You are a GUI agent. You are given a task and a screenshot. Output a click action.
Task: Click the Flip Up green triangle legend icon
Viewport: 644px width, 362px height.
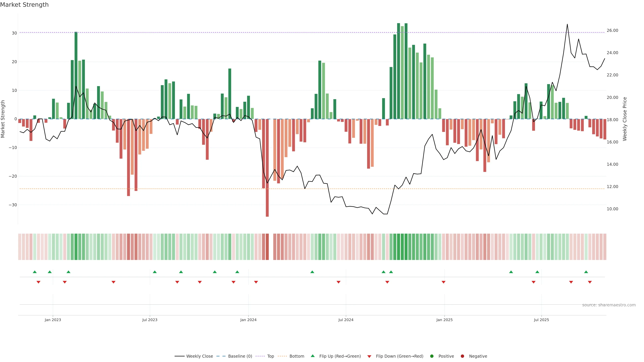(x=312, y=356)
